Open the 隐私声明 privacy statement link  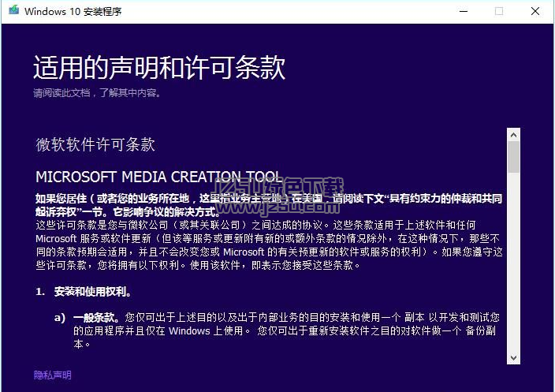point(52,375)
